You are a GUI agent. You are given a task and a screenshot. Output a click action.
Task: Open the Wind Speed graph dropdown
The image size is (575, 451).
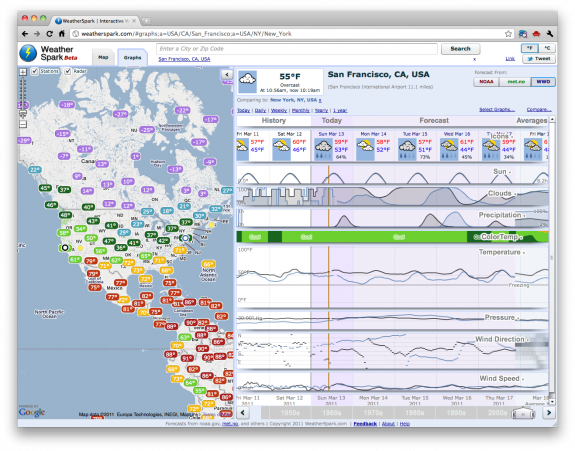(523, 379)
